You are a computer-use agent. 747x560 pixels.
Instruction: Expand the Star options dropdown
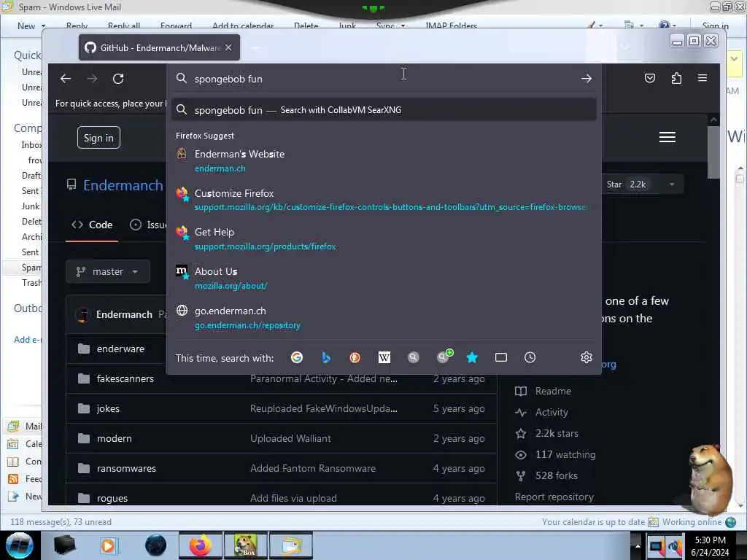tap(672, 184)
